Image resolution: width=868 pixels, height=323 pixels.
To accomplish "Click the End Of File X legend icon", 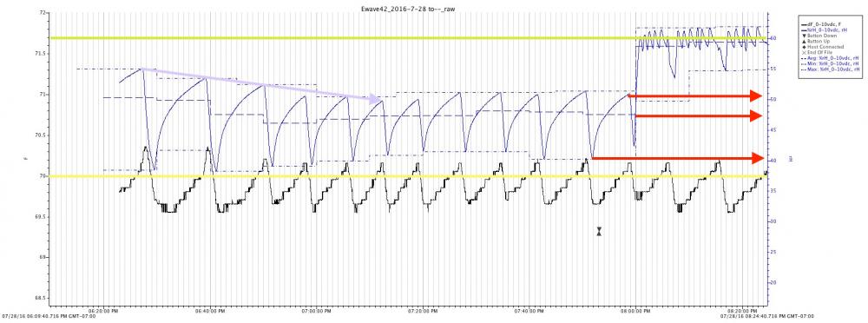I will point(805,53).
